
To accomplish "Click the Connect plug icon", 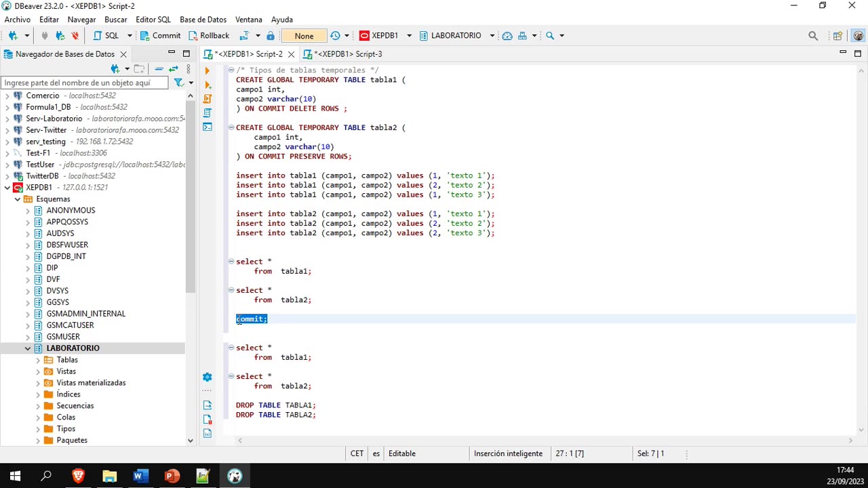I will point(45,35).
